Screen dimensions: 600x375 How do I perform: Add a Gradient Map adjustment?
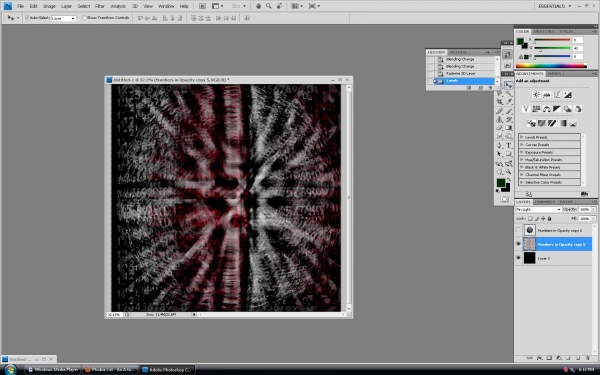click(562, 123)
